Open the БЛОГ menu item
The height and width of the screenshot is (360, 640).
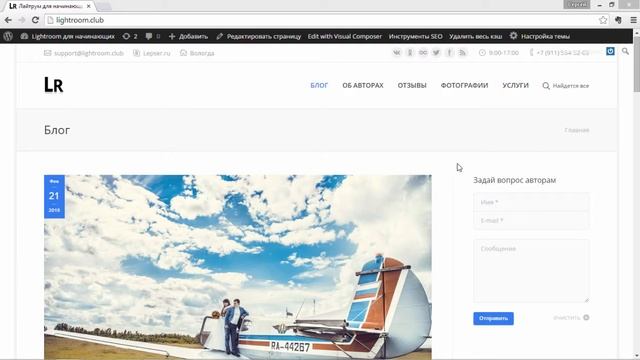pyautogui.click(x=319, y=85)
